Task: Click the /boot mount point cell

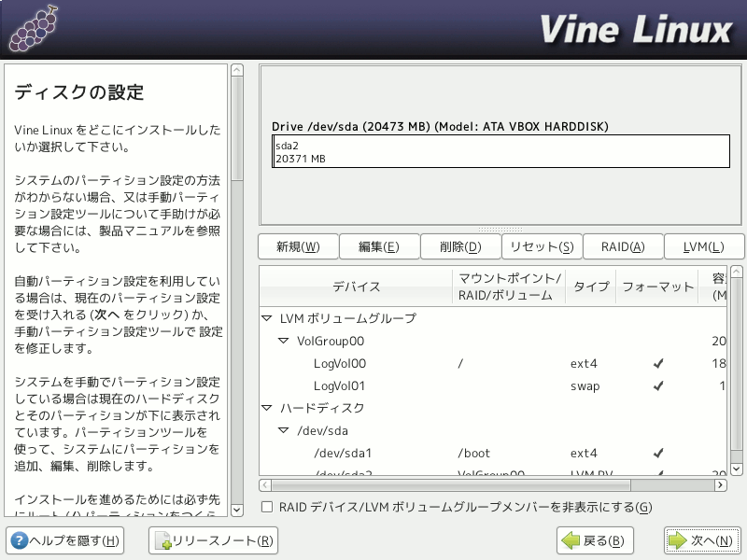Action: [473, 454]
